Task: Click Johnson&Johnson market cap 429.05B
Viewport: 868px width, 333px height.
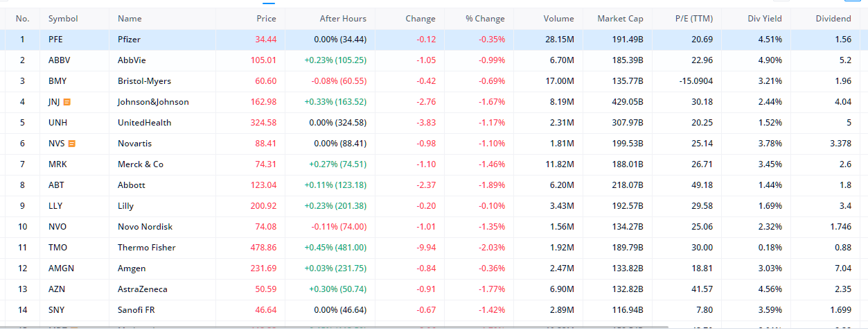Action: point(627,102)
